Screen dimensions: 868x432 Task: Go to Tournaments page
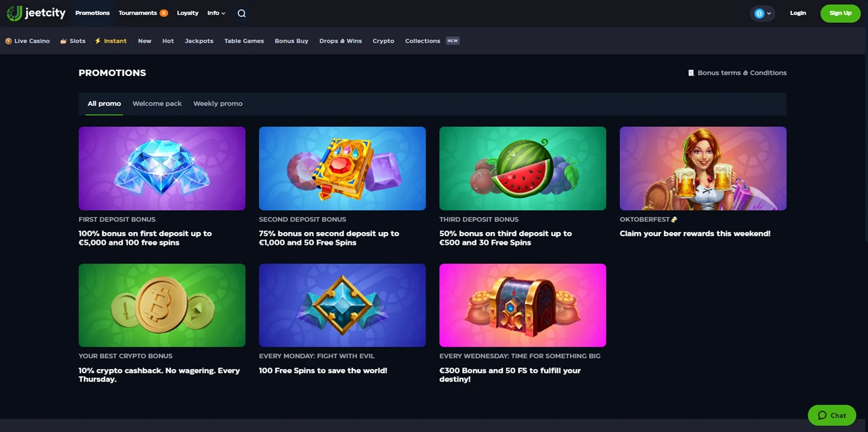pos(138,13)
